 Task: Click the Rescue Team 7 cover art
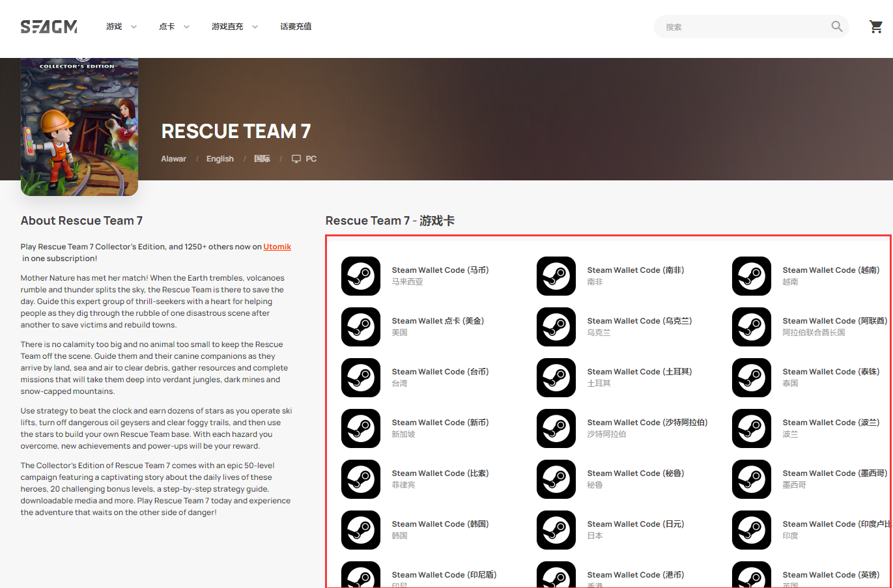[79, 127]
